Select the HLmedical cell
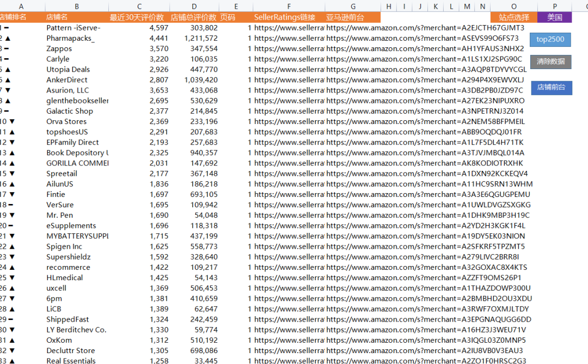Viewport: 588px width, 364px height. click(x=77, y=278)
